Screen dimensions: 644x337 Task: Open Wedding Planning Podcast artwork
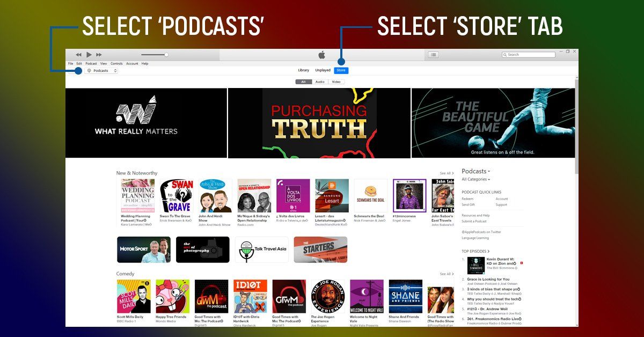(137, 195)
